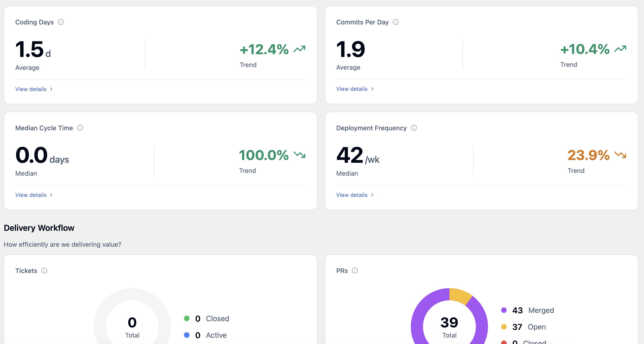Expand Median Cycle Time via View details chevron
The height and width of the screenshot is (344, 644).
coord(51,195)
